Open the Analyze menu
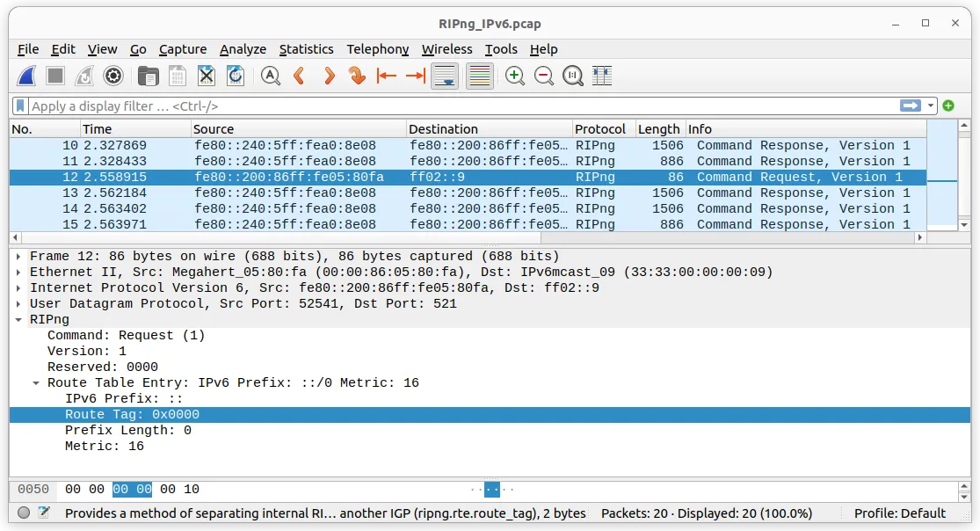980x531 pixels. pos(243,48)
